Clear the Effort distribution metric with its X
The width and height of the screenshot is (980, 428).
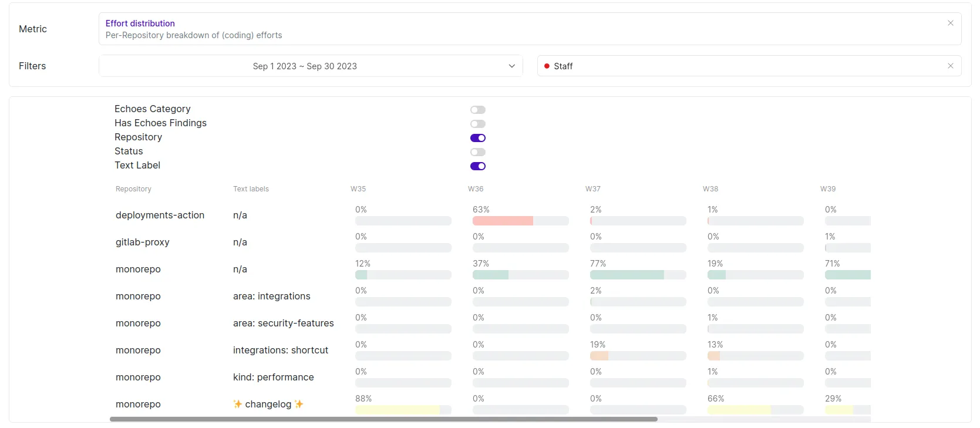pyautogui.click(x=950, y=23)
